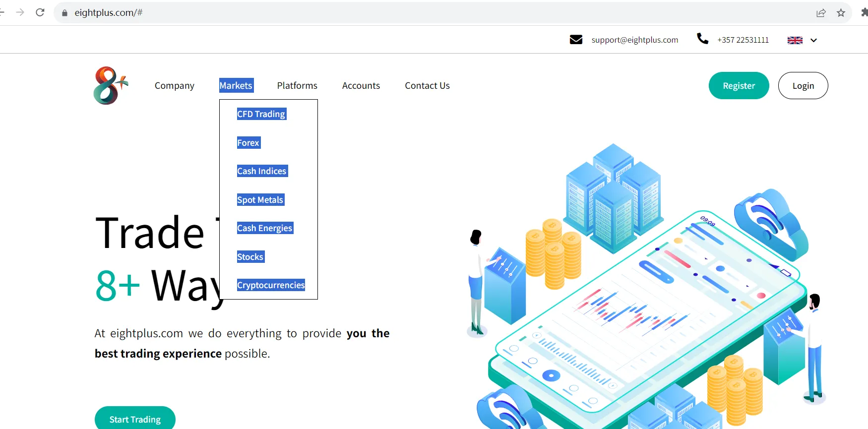View site info via the lock icon
This screenshot has width=868, height=429.
tap(64, 13)
